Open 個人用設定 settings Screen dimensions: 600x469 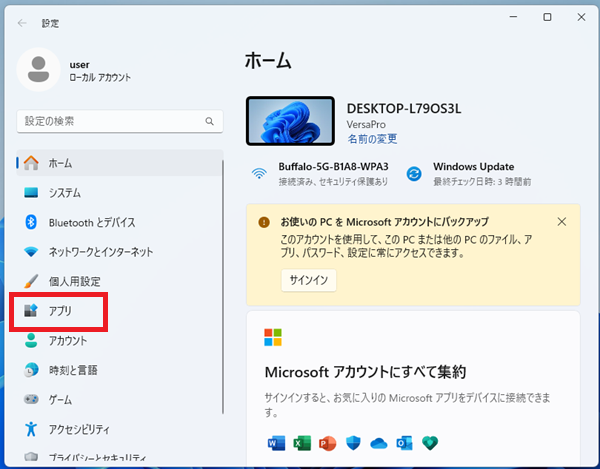[x=120, y=282]
